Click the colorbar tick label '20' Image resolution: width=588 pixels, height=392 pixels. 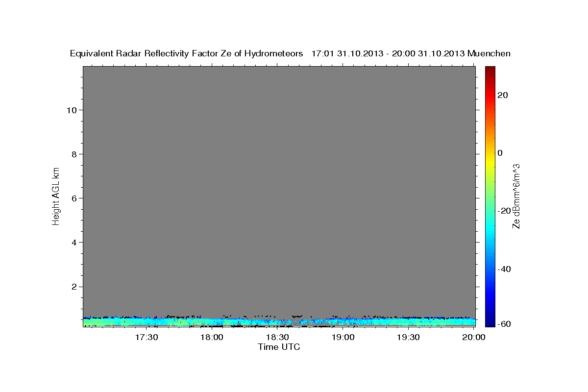click(502, 95)
